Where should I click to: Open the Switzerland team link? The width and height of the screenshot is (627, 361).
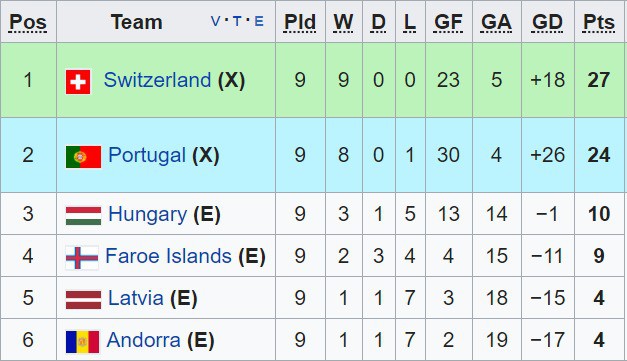(x=157, y=80)
